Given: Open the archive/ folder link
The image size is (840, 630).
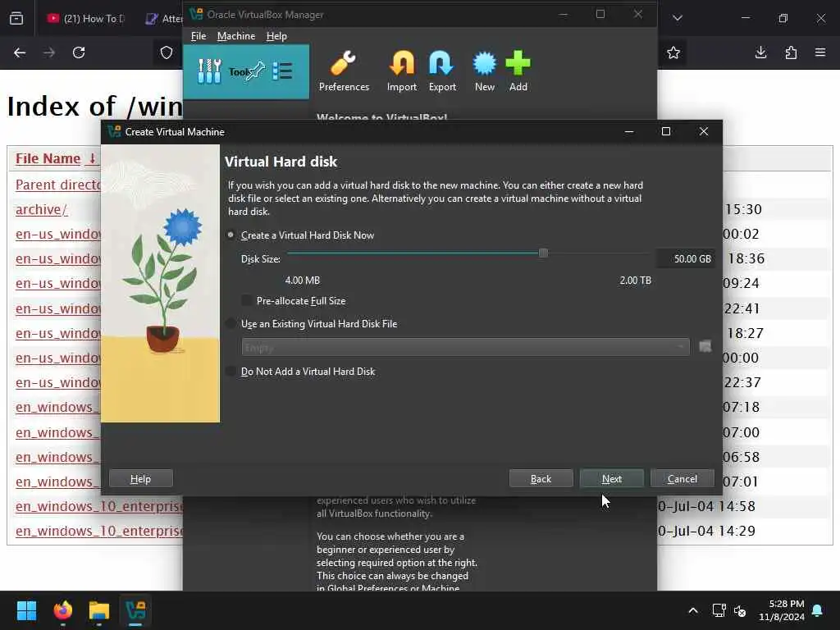Looking at the screenshot, I should pyautogui.click(x=42, y=209).
